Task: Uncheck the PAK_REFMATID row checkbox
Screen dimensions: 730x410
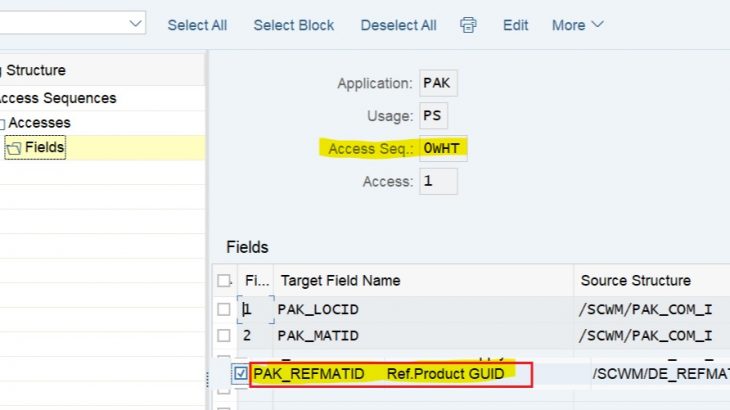Action: [x=240, y=374]
